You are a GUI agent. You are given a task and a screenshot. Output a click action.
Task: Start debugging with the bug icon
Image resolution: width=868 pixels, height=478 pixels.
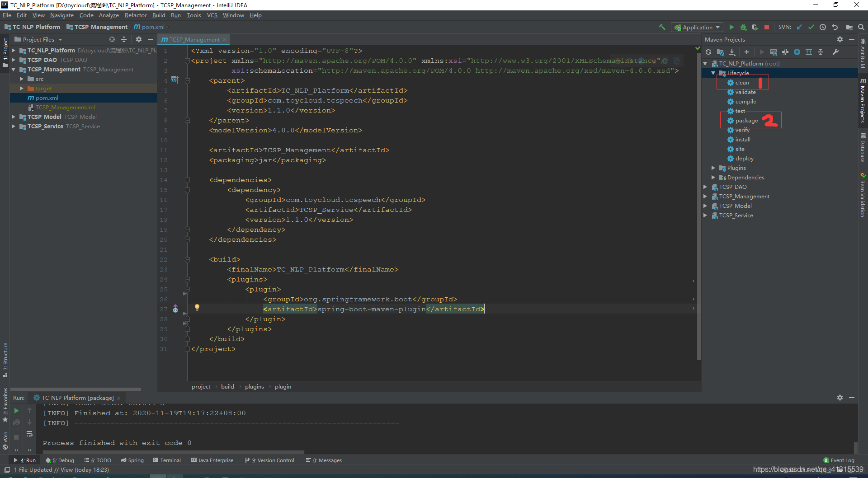tap(743, 27)
